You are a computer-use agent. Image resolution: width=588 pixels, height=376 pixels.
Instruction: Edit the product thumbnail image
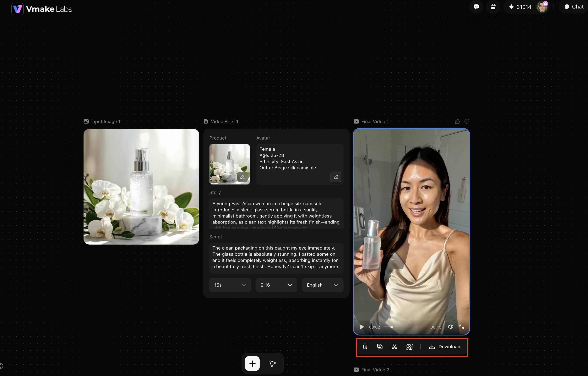click(x=242, y=177)
